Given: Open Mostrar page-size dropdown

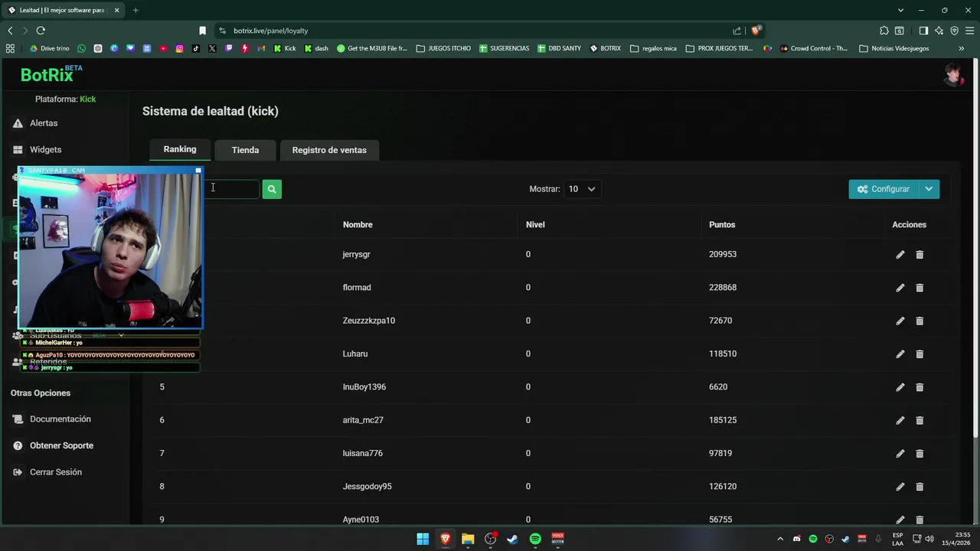Looking at the screenshot, I should tap(582, 189).
